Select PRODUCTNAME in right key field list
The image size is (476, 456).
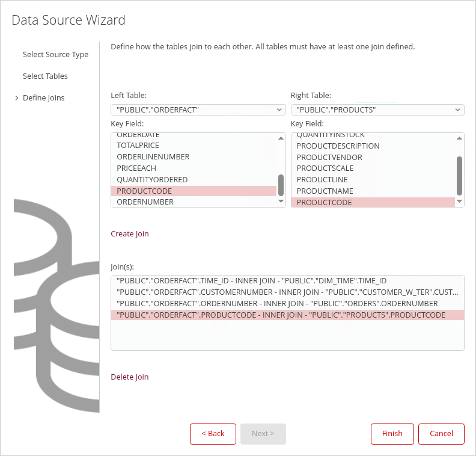click(325, 191)
